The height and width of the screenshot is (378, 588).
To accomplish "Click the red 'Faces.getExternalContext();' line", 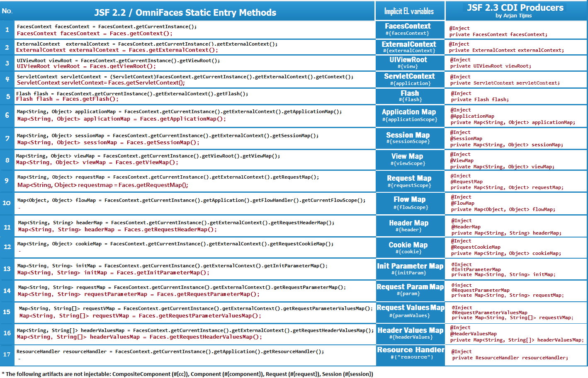I will point(117,50).
